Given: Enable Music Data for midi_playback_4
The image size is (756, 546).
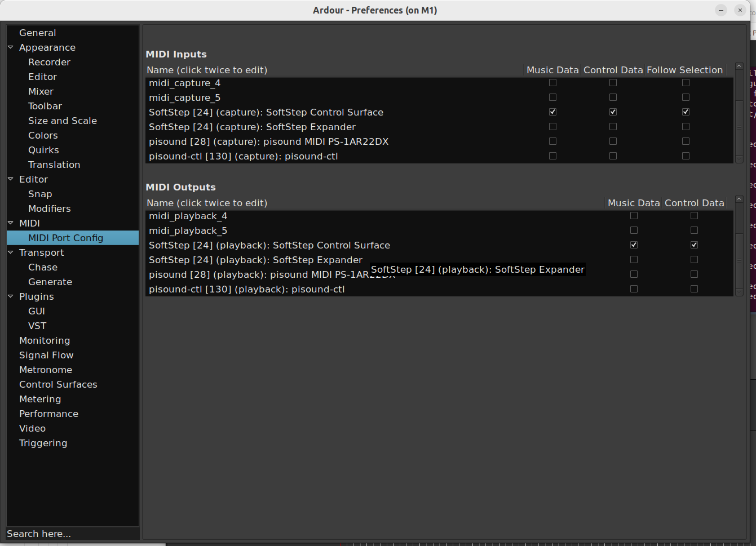Looking at the screenshot, I should coord(634,216).
